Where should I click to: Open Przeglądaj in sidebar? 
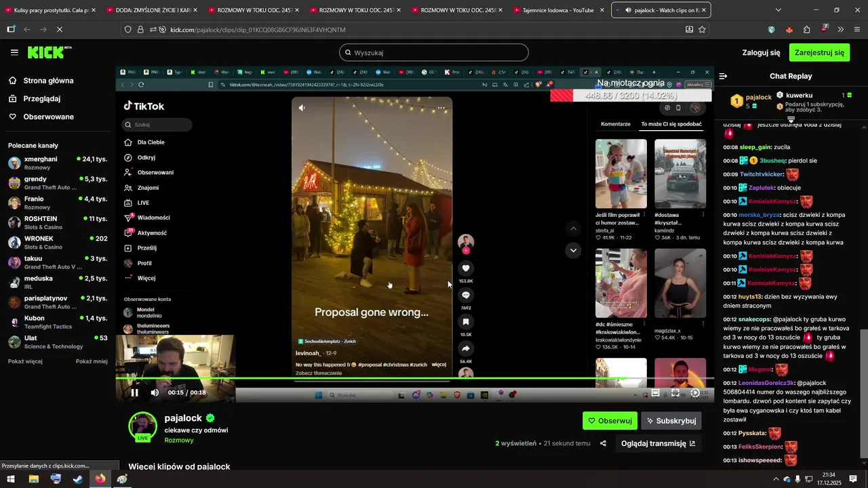click(x=41, y=98)
